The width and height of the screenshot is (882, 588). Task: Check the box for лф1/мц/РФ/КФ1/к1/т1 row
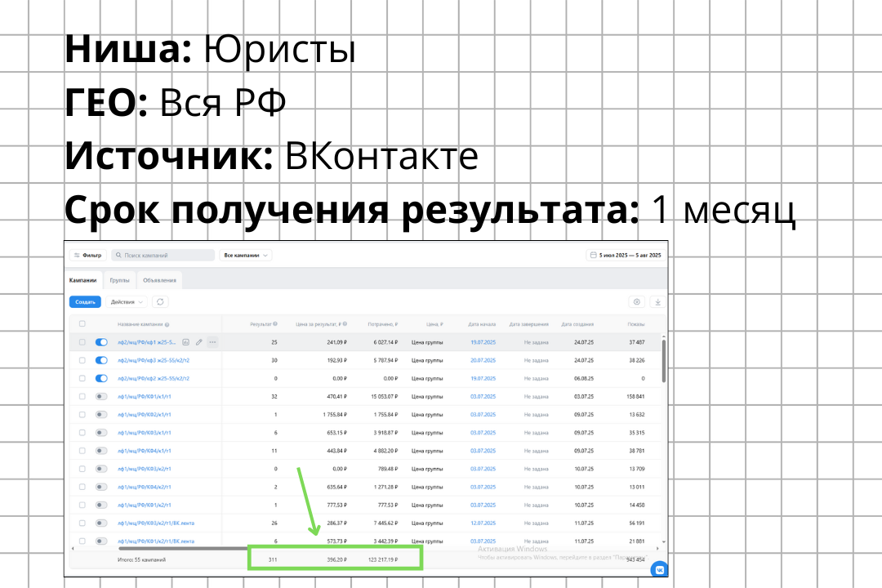82,397
